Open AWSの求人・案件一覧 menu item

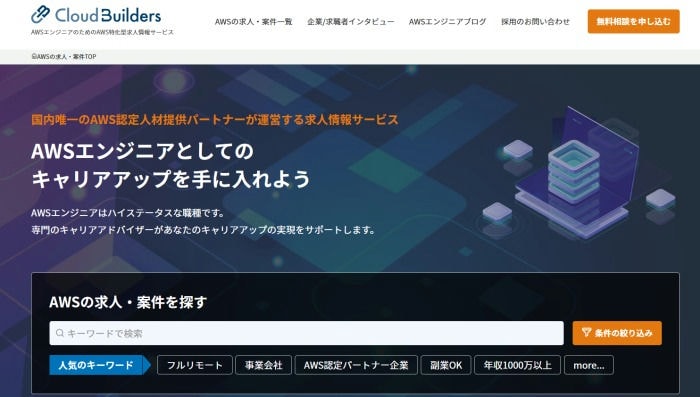coord(254,21)
